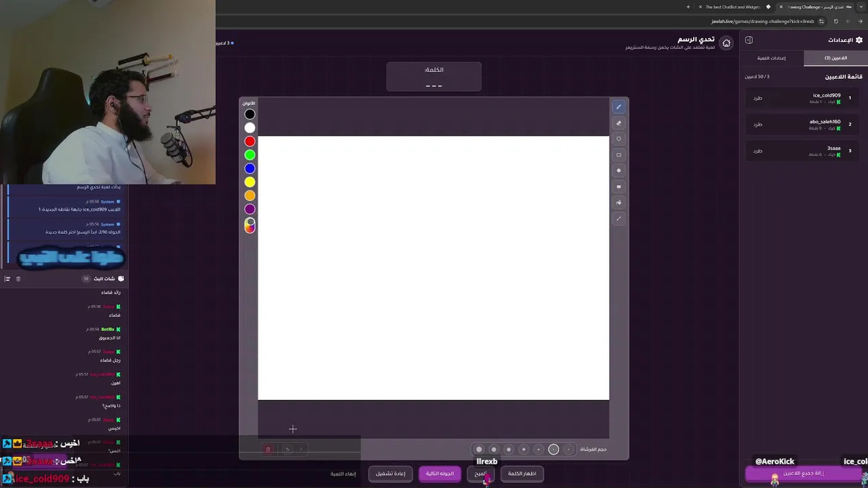Start الجولة التالية next round

[439, 474]
